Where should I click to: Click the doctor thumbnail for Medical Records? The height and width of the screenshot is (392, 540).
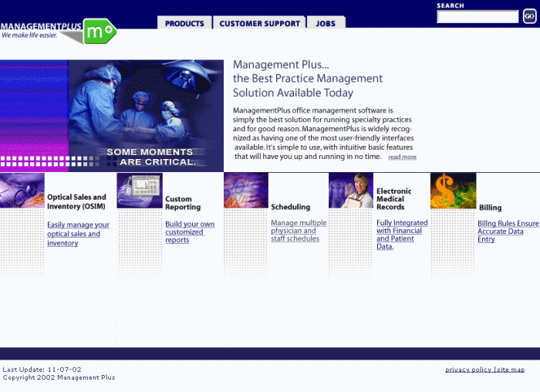pos(351,191)
